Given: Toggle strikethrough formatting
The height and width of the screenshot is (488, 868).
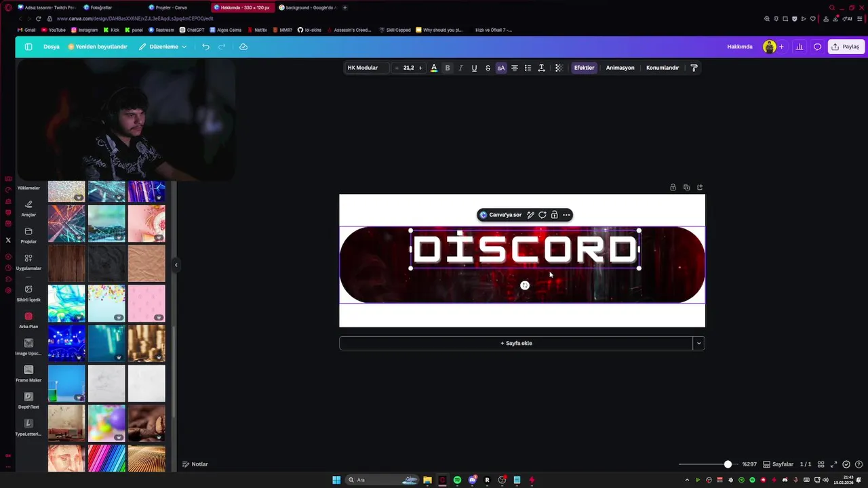Looking at the screenshot, I should click(x=488, y=68).
